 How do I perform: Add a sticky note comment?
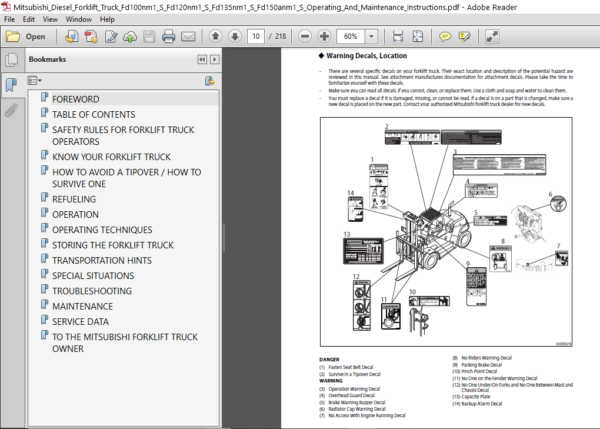click(x=445, y=36)
